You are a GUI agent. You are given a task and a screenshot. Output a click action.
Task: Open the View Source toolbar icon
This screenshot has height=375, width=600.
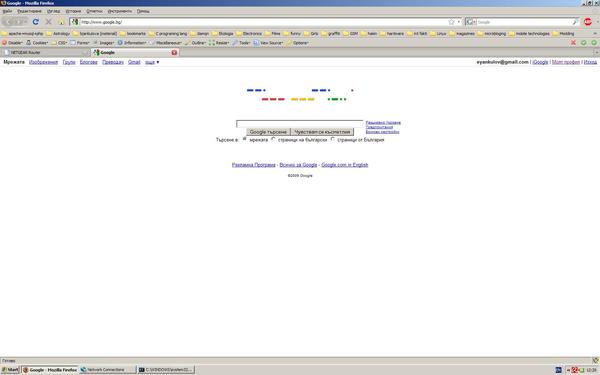[268, 43]
